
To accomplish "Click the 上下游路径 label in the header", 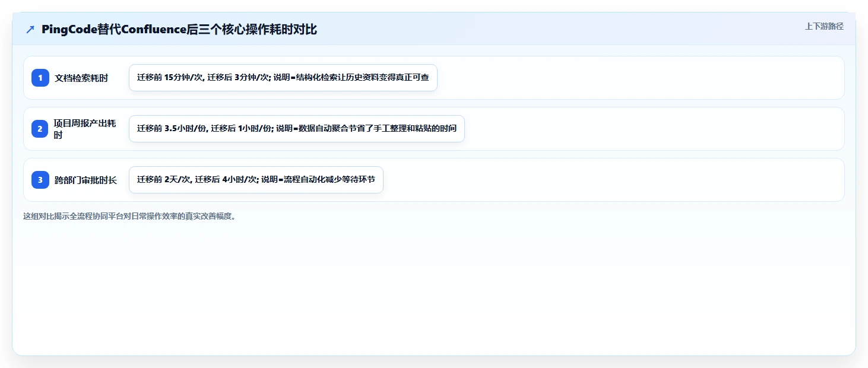I will [x=824, y=26].
